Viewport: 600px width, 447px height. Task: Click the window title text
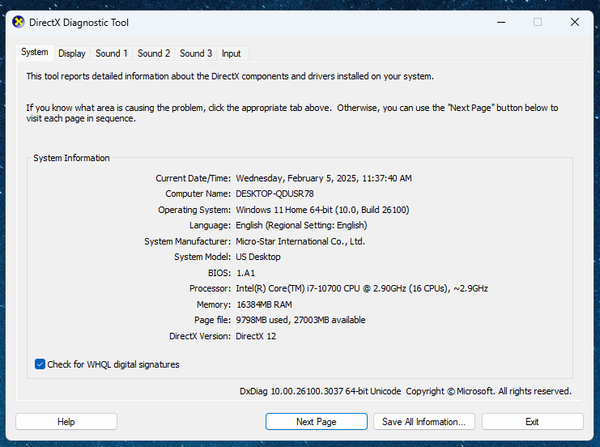(x=78, y=21)
